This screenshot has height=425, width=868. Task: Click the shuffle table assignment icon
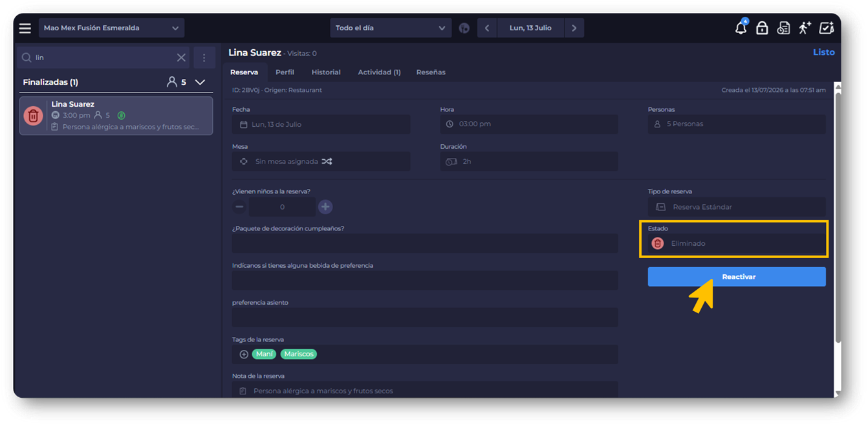tap(327, 162)
